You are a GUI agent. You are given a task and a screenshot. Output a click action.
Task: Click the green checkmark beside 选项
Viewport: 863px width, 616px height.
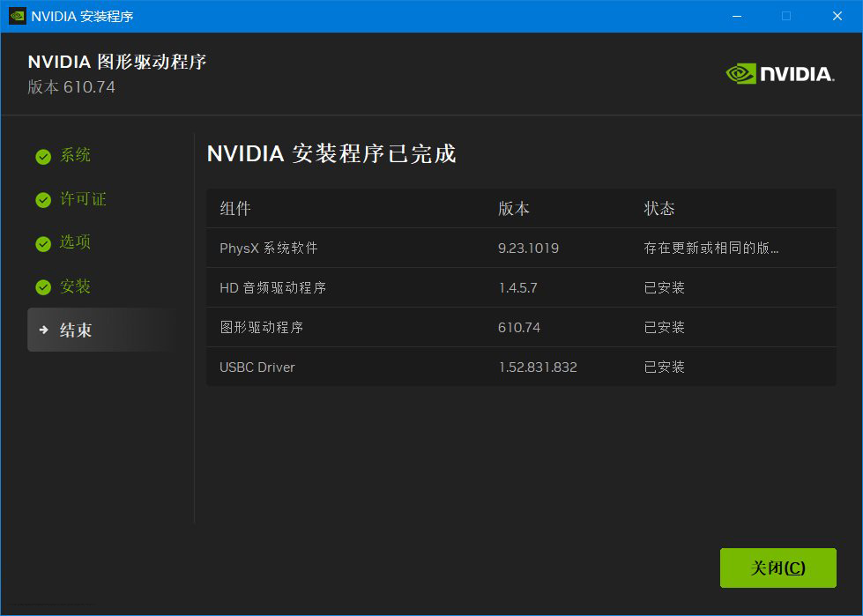click(x=43, y=243)
